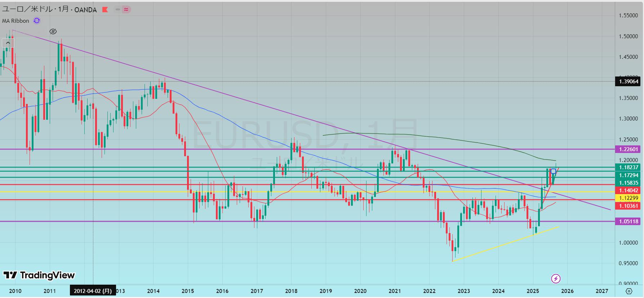Click the MA Ribbon indicator label
This screenshot has width=644, height=298.
click(x=15, y=21)
